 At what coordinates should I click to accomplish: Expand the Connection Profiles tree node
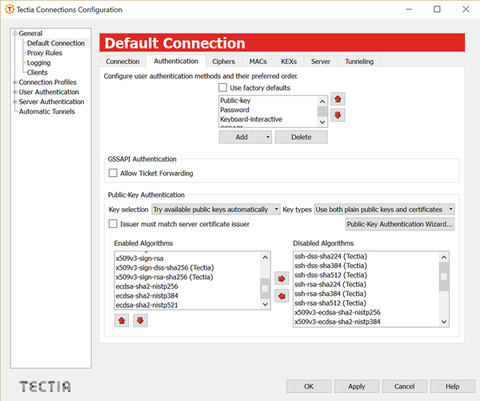pyautogui.click(x=15, y=82)
